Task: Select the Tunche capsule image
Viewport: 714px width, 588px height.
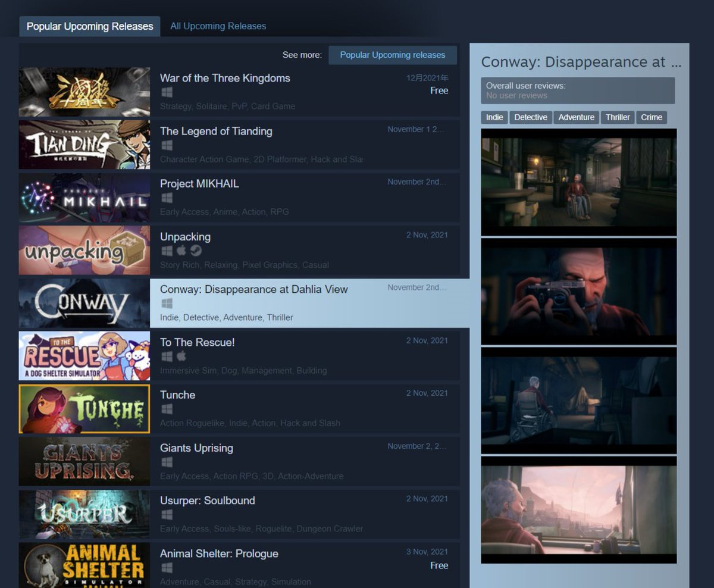Action: (84, 409)
